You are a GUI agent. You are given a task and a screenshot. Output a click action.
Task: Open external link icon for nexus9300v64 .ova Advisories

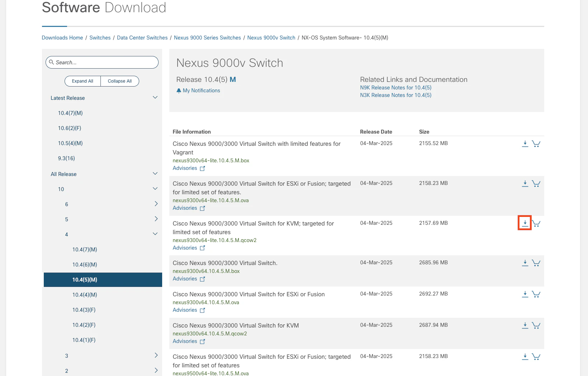202,310
